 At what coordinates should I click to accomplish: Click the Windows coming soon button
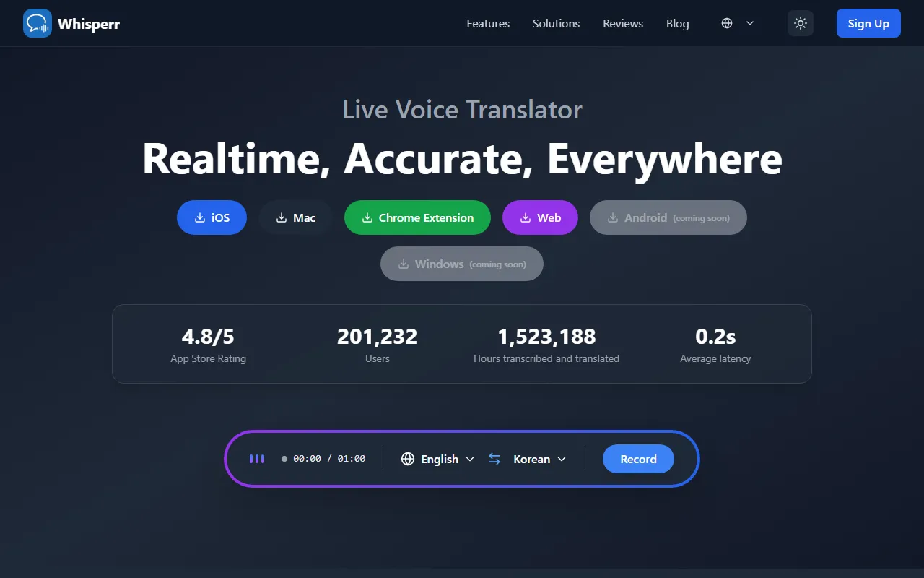tap(461, 264)
